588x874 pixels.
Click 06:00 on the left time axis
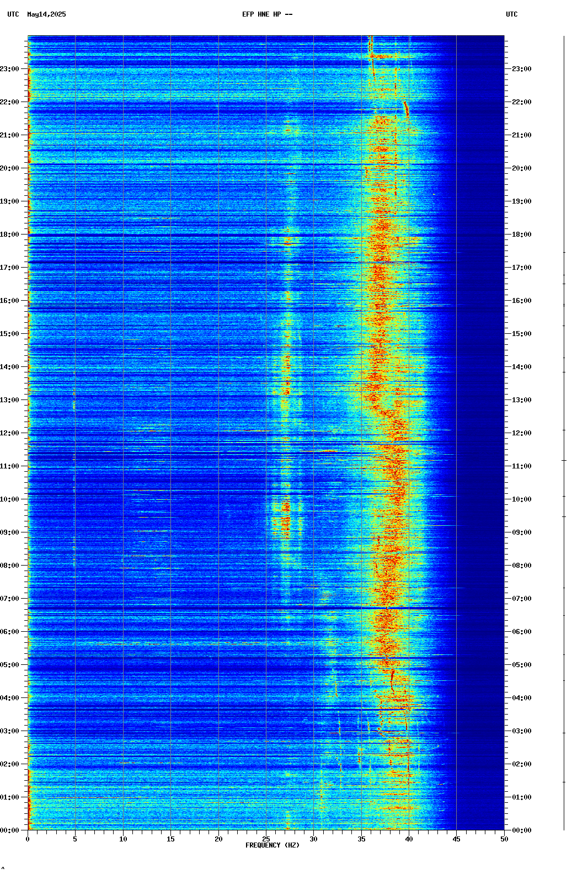click(9, 632)
